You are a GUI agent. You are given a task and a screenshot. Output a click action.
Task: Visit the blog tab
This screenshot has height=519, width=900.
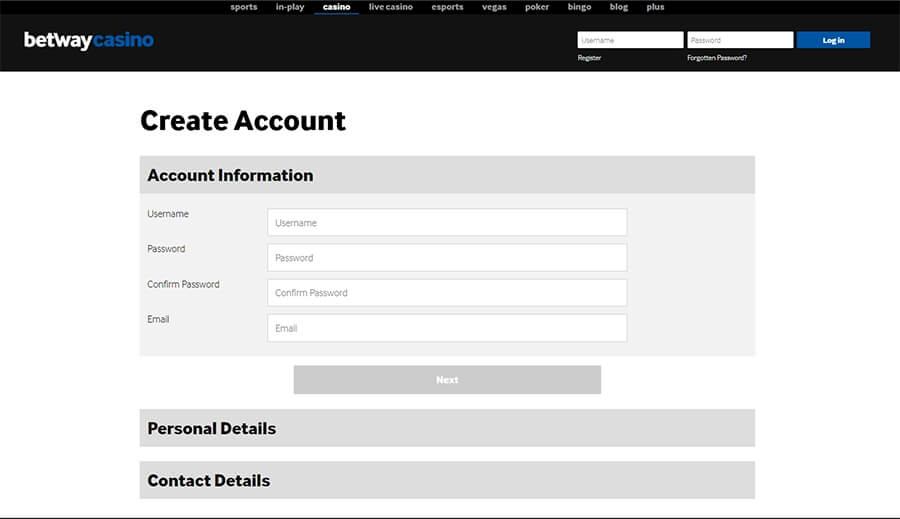(619, 7)
